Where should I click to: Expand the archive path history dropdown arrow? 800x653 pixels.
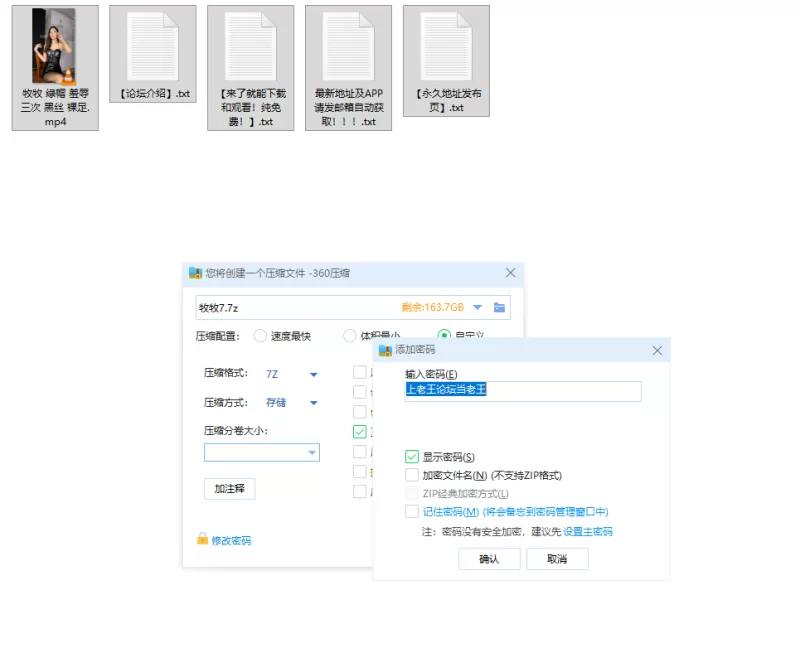click(477, 307)
